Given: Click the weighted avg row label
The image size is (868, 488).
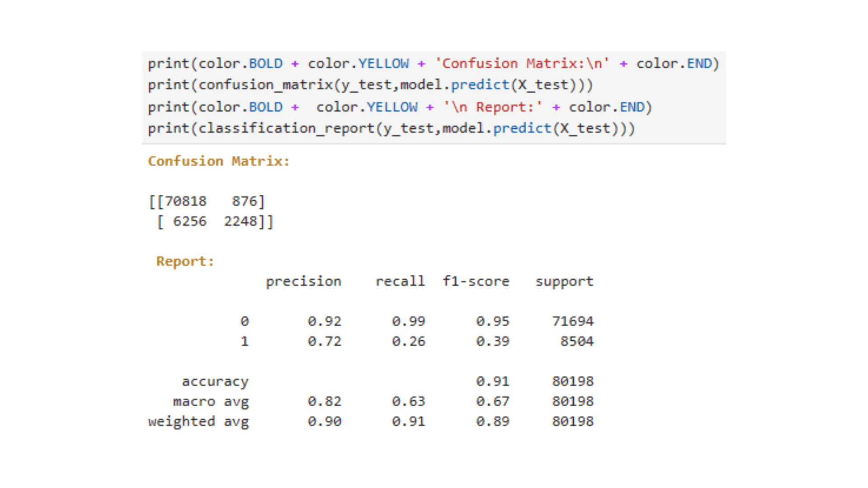Looking at the screenshot, I should [198, 422].
